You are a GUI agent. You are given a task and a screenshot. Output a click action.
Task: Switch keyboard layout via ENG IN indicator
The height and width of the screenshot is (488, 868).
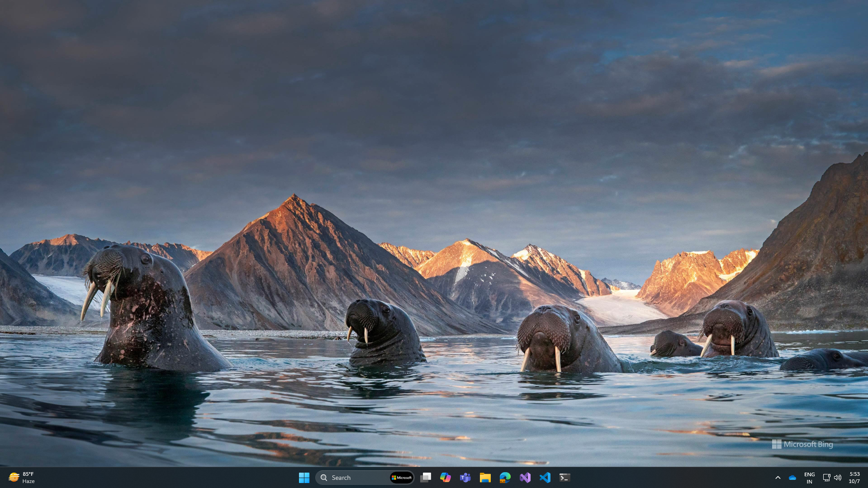pos(809,477)
